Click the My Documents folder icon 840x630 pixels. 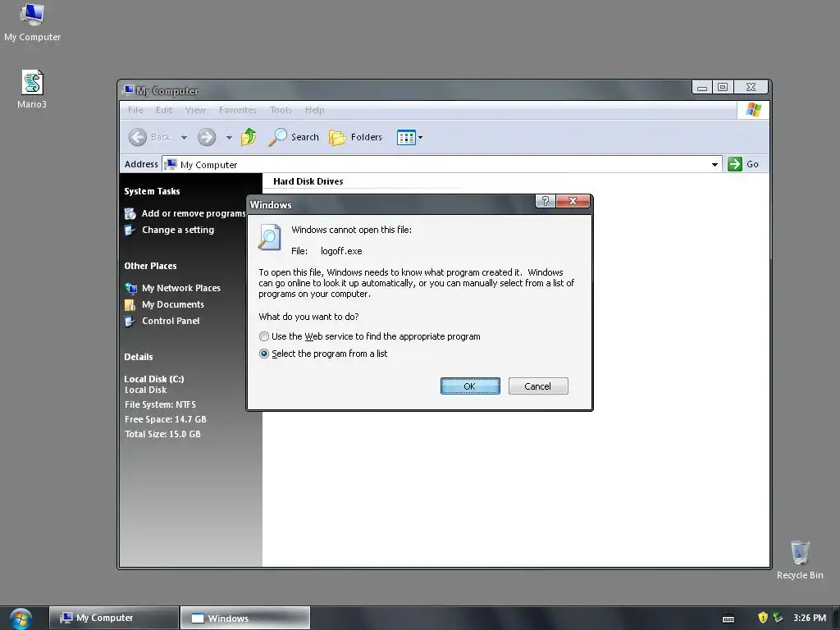pyautogui.click(x=130, y=305)
